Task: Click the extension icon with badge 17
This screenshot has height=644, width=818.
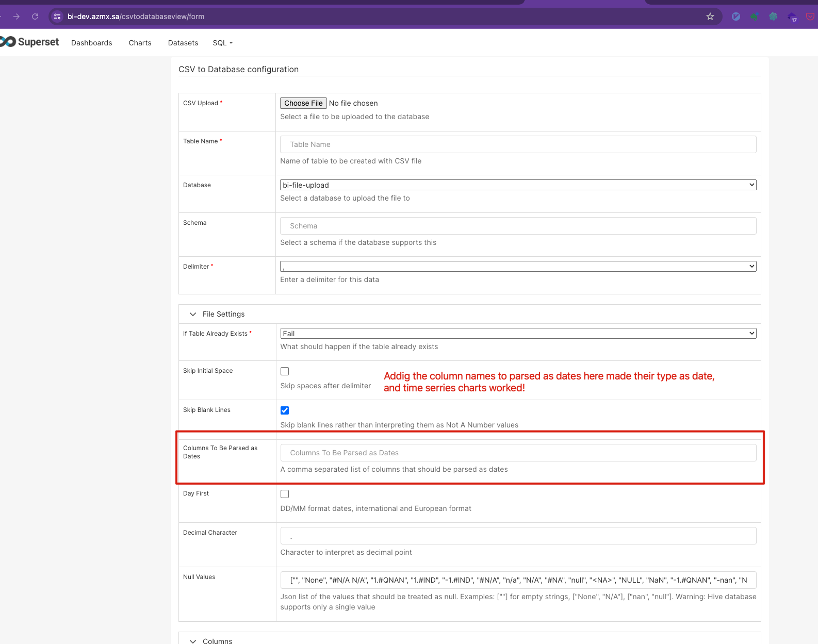Action: (792, 17)
